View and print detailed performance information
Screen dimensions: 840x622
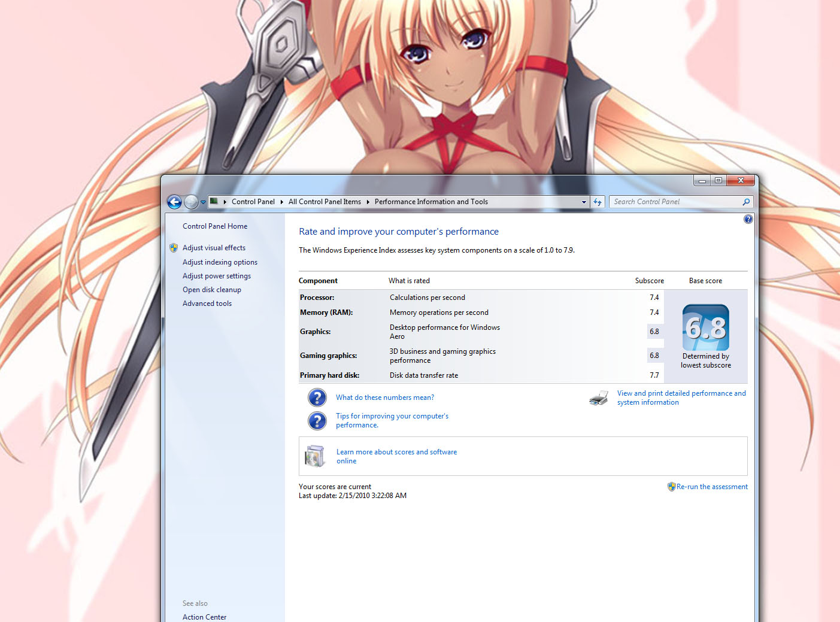[681, 398]
